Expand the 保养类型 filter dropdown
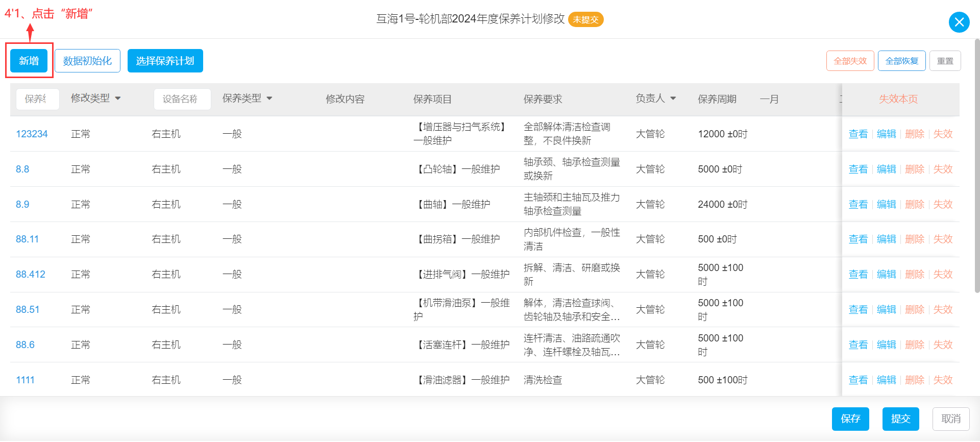Screen dimensions: 980x442 point(269,98)
